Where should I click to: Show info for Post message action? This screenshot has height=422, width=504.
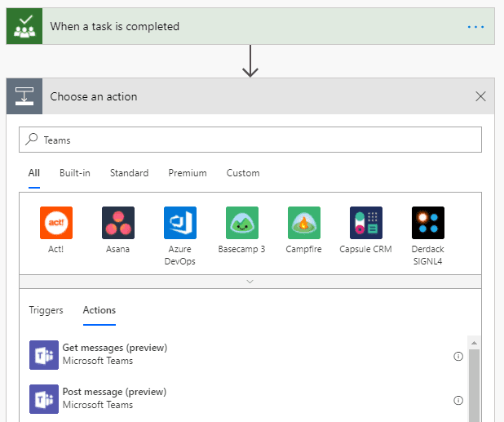[458, 401]
